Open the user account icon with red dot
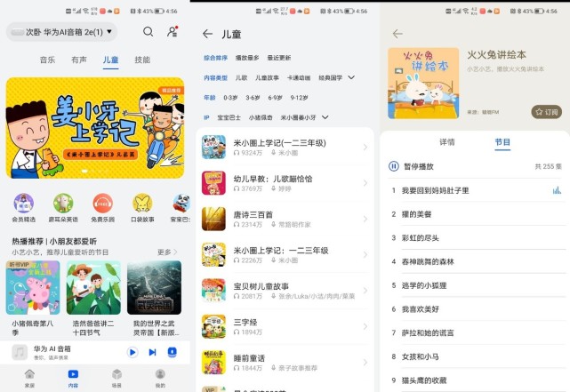The width and height of the screenshot is (570, 392). pyautogui.click(x=173, y=32)
